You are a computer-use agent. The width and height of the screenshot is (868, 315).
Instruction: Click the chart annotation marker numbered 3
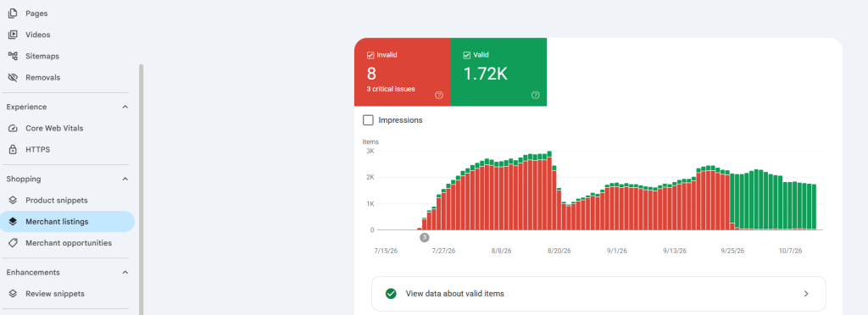pos(425,238)
